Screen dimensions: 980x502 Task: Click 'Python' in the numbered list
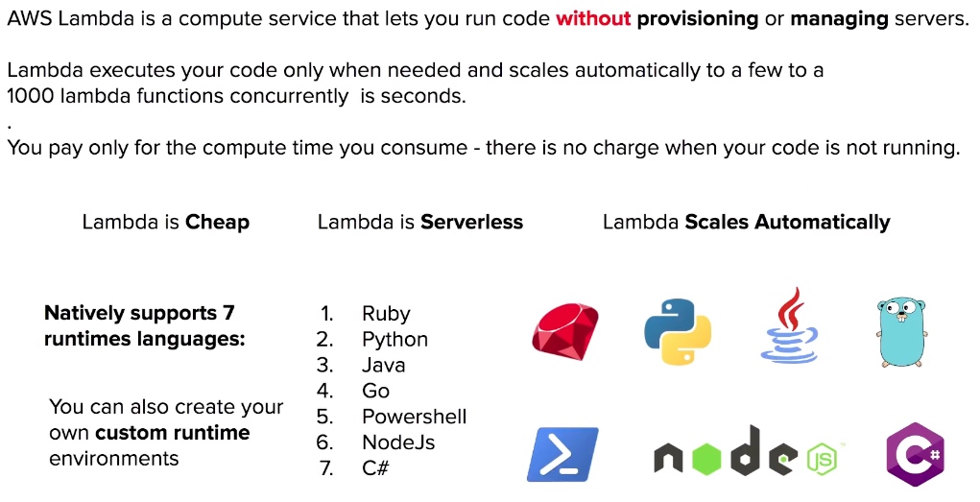395,340
